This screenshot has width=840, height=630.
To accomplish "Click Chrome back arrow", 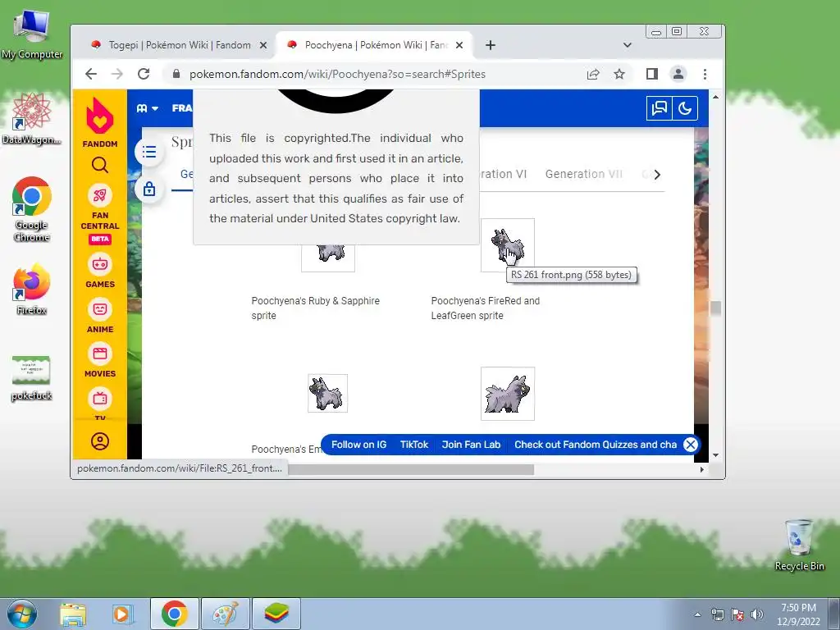I will (91, 74).
